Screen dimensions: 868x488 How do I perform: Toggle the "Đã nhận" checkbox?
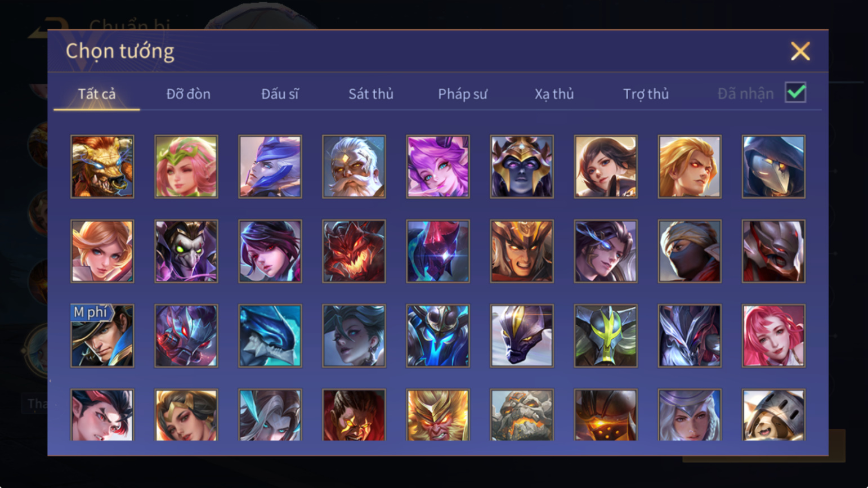[795, 92]
